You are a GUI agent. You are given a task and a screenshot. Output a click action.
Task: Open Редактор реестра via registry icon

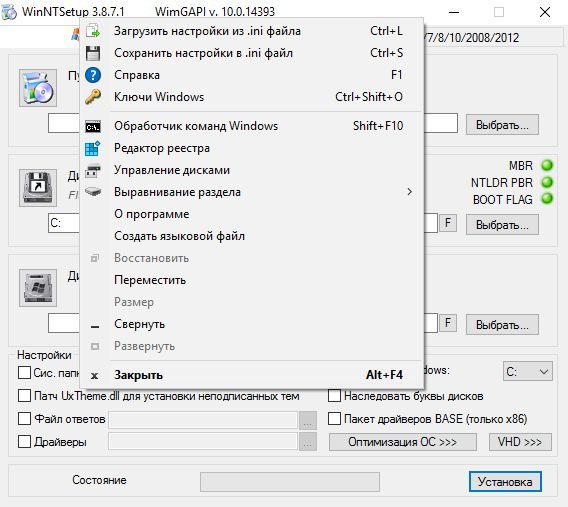pyautogui.click(x=93, y=148)
